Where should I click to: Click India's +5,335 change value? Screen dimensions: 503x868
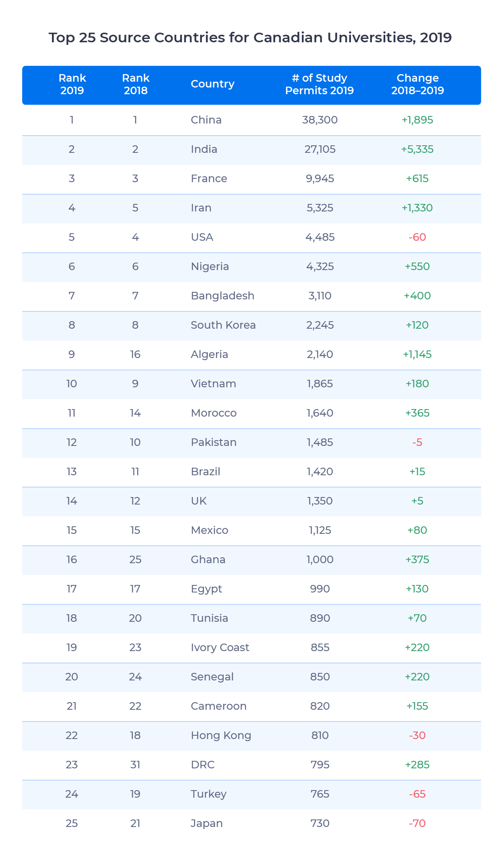point(417,149)
